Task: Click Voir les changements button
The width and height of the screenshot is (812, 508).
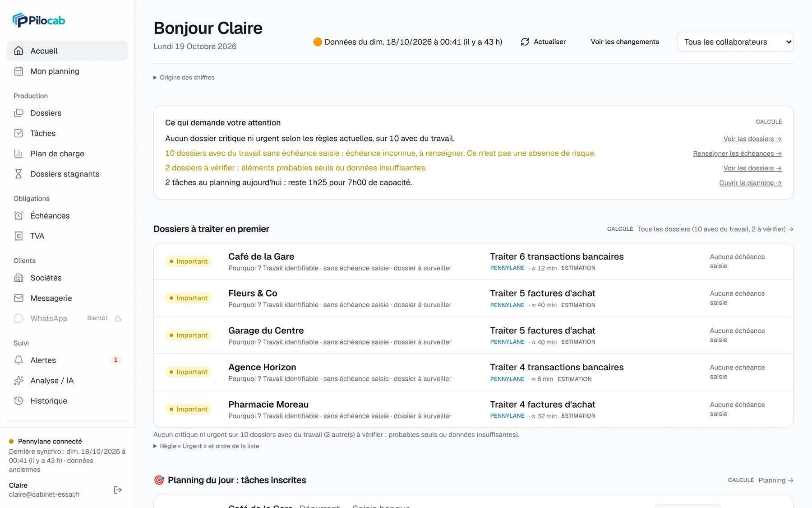Action: click(625, 42)
